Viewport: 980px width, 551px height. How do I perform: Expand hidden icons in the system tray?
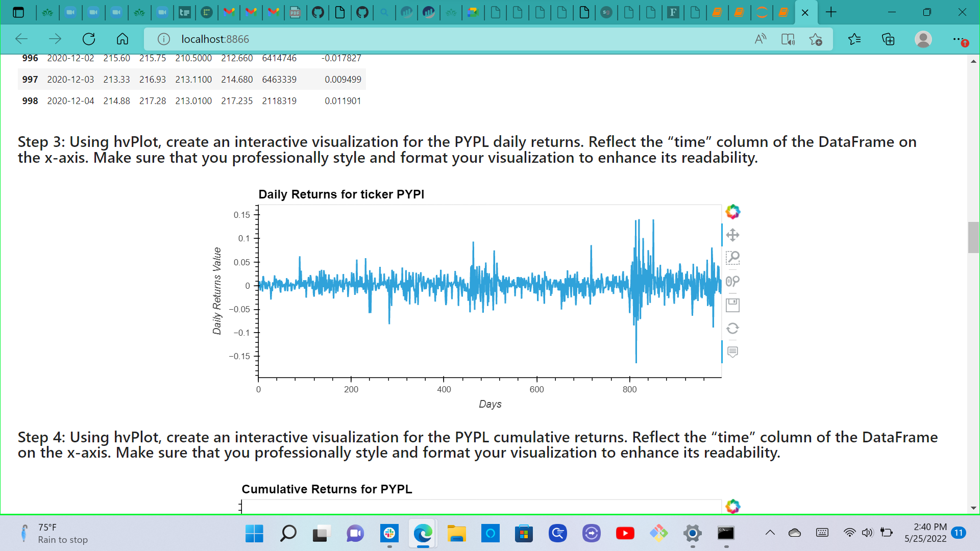coord(771,533)
